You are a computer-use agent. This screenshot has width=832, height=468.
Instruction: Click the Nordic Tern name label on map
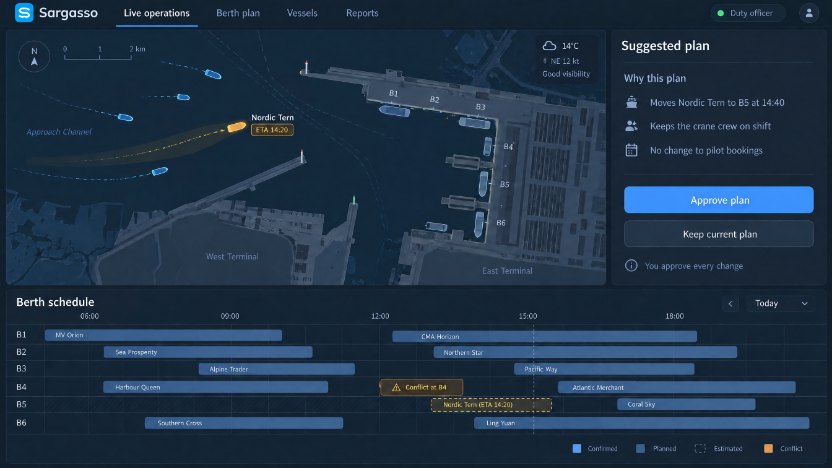pos(272,118)
